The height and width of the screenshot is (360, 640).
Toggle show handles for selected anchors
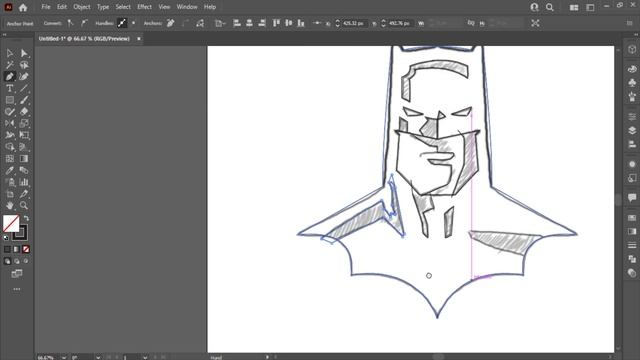click(122, 23)
